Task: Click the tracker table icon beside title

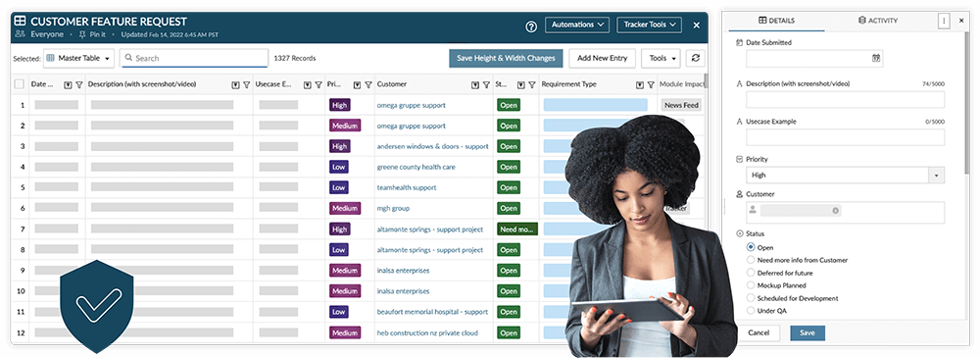Action: [x=21, y=22]
